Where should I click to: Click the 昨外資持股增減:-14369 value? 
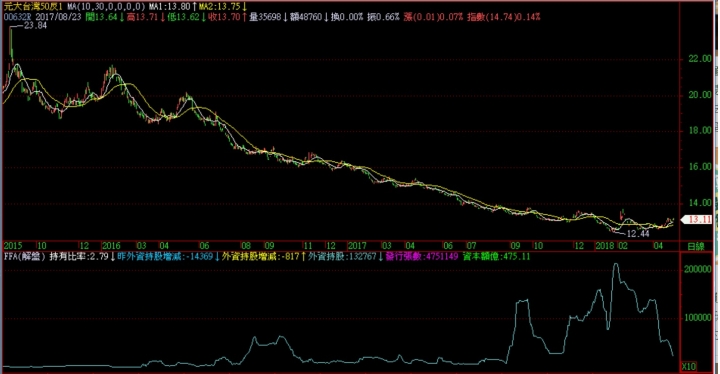(168, 256)
